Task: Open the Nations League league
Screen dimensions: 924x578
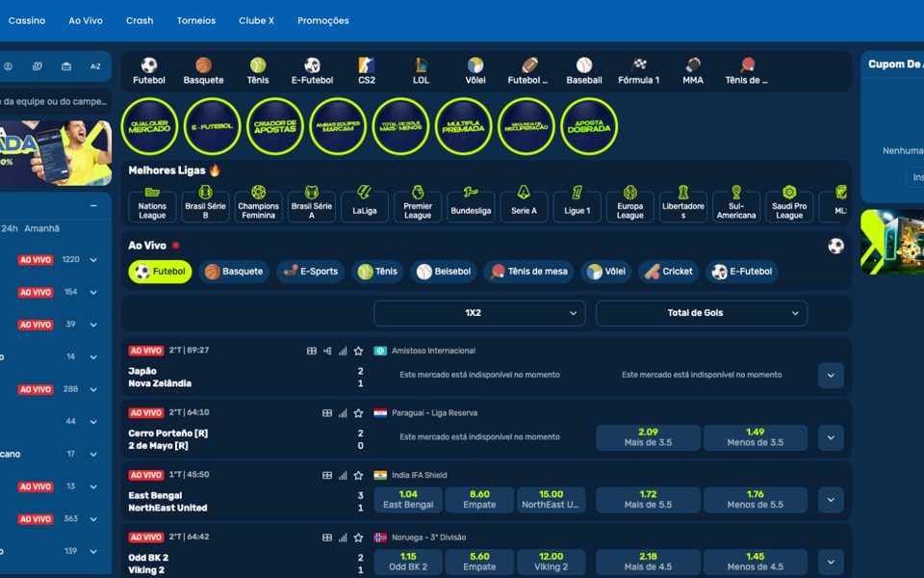Action: (x=152, y=203)
